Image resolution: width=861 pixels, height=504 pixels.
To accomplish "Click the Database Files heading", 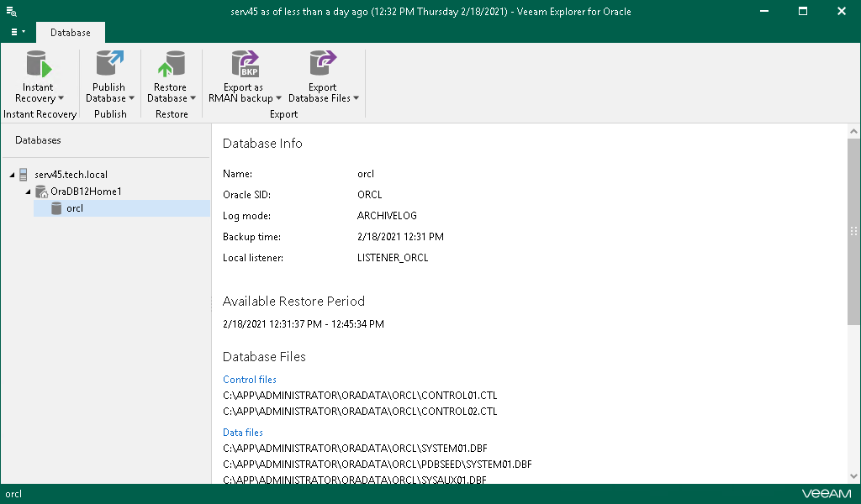I will [x=264, y=357].
